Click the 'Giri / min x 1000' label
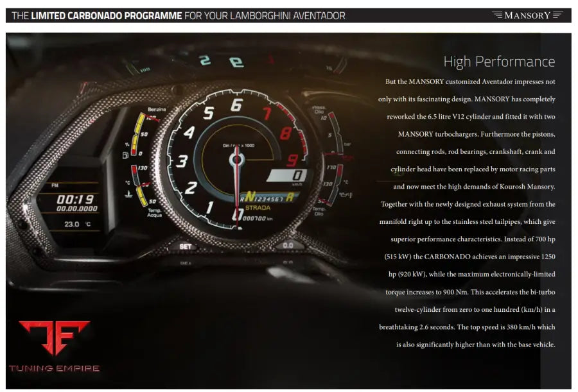The height and width of the screenshot is (392, 578). point(238,145)
